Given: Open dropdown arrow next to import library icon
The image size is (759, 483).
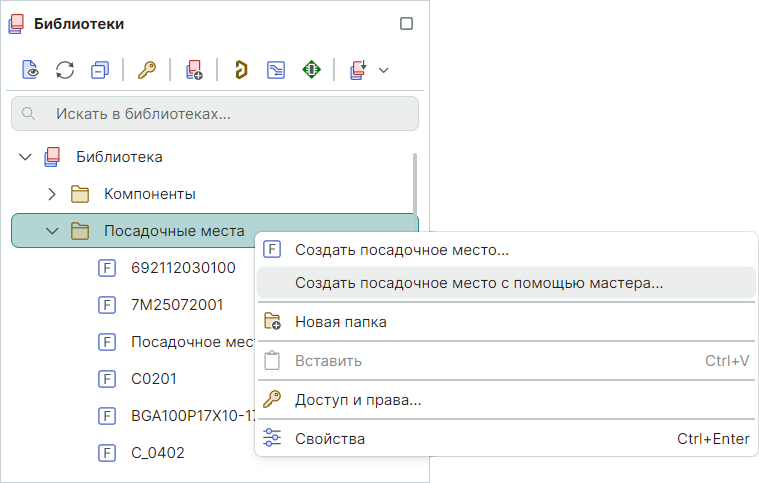Looking at the screenshot, I should click(383, 70).
